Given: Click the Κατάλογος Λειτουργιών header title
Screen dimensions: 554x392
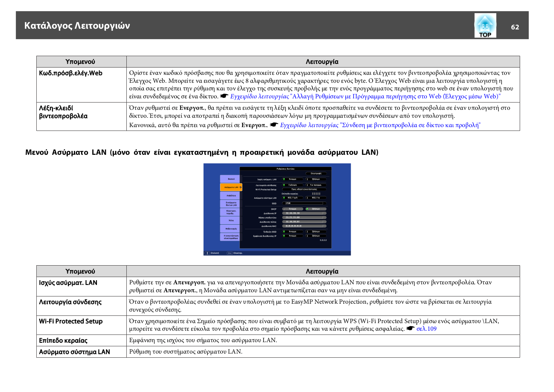Looking at the screenshot, I should [x=77, y=26].
